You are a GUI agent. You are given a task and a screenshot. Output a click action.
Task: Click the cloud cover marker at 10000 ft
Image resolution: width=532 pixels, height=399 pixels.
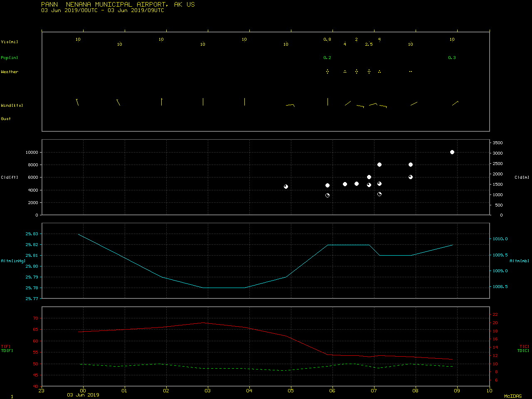[x=452, y=152]
